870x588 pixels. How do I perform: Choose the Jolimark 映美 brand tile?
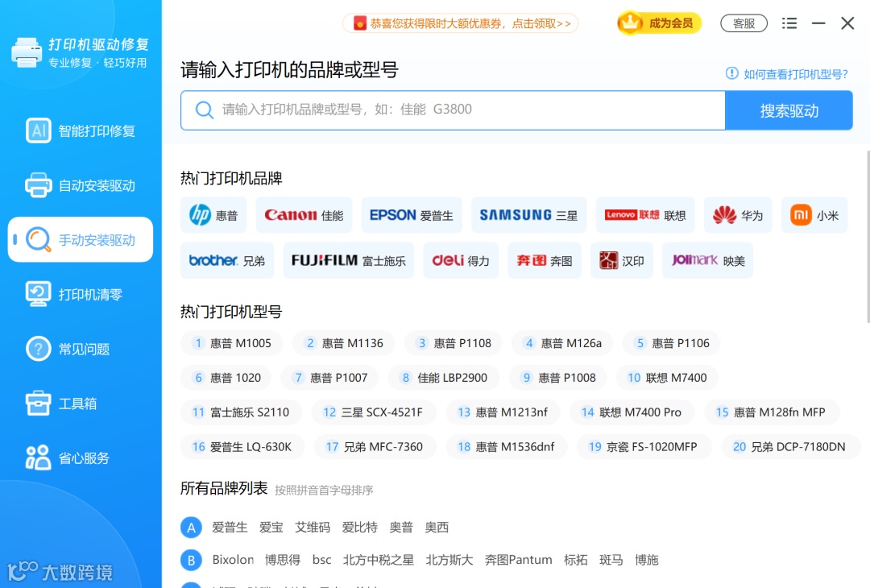pos(707,260)
